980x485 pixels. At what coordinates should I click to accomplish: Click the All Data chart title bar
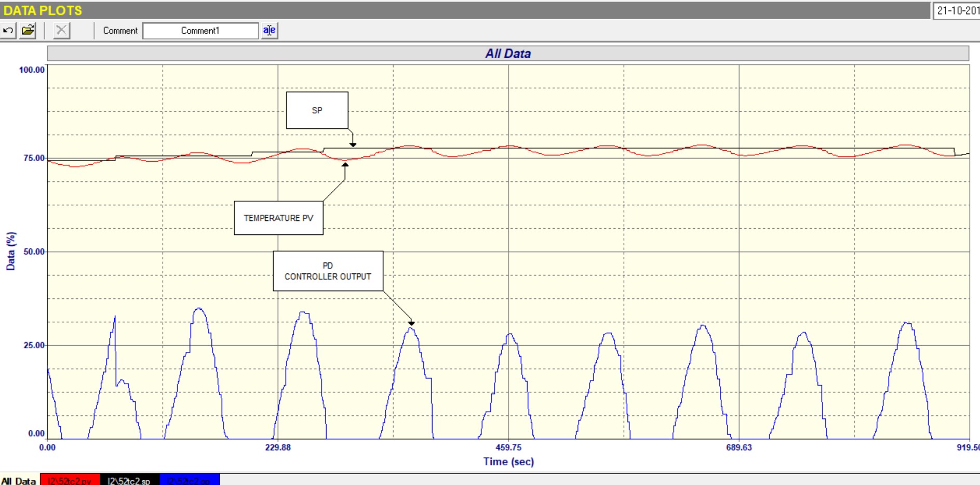[507, 54]
